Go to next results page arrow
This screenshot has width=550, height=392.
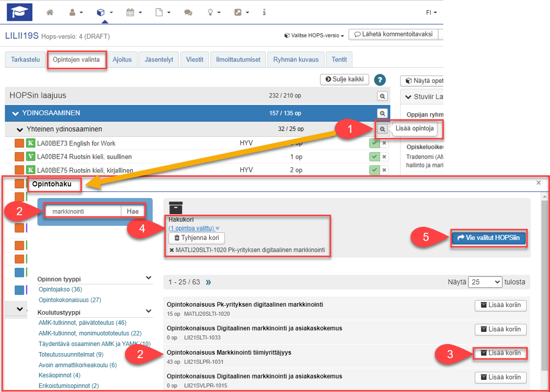(x=208, y=282)
